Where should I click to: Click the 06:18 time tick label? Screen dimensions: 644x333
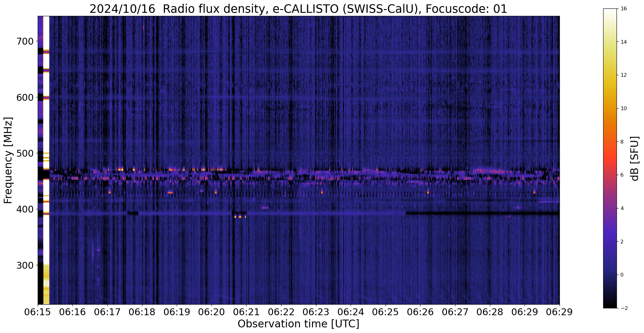tap(142, 312)
